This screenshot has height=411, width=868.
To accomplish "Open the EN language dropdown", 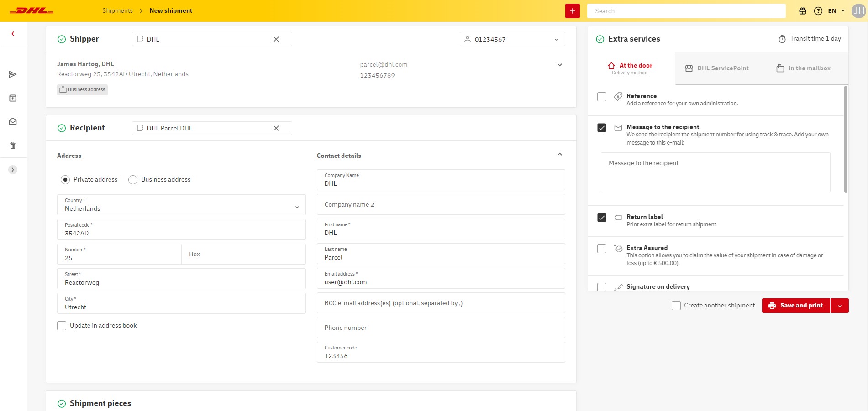I will coord(836,11).
